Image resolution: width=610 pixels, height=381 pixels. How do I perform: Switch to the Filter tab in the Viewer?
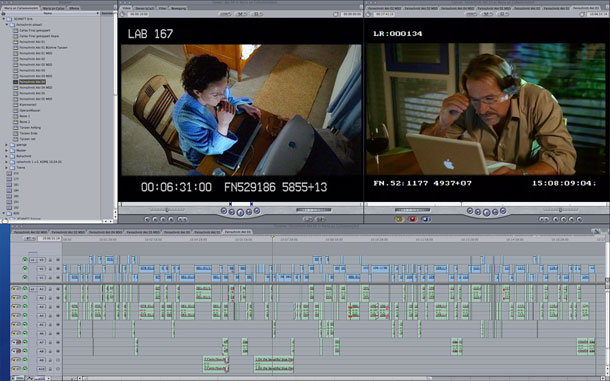point(163,8)
